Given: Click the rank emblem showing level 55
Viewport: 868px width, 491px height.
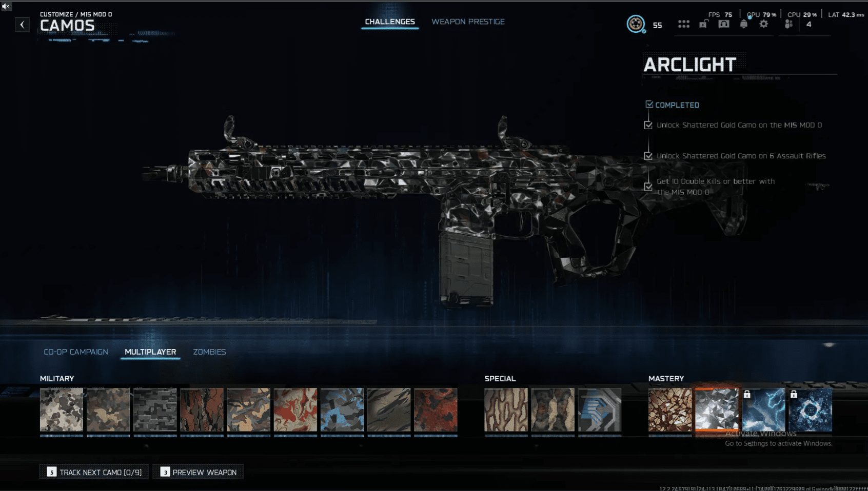Looking at the screenshot, I should point(637,23).
